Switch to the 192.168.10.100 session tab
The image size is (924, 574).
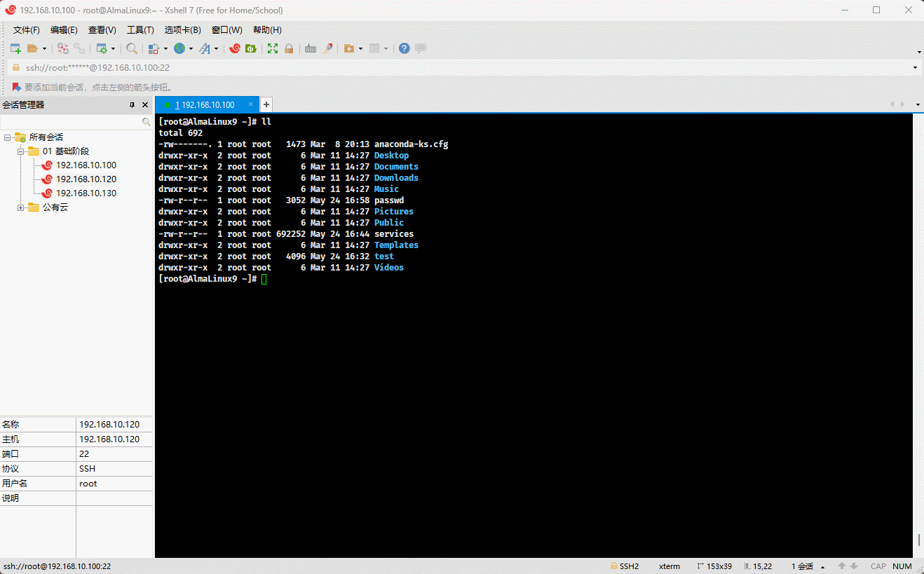click(x=205, y=104)
